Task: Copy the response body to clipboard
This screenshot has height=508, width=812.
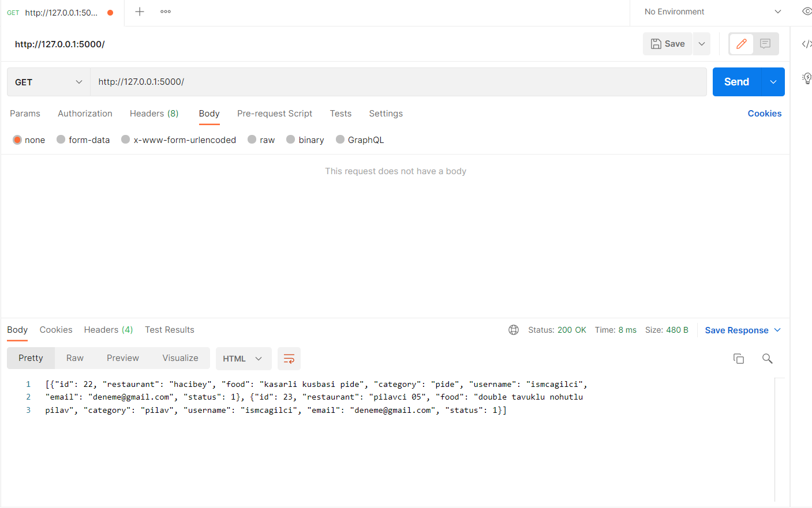Action: tap(739, 358)
